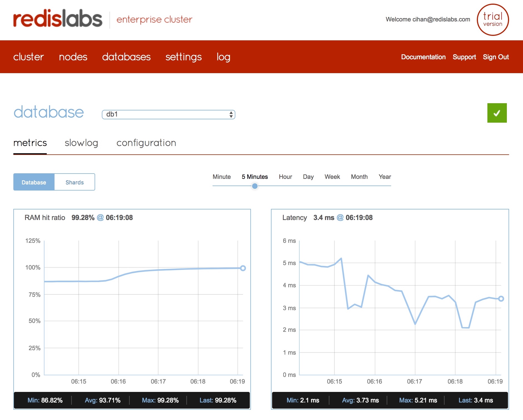This screenshot has height=420, width=523.
Task: Switch to the slowlog tab
Action: tap(81, 143)
